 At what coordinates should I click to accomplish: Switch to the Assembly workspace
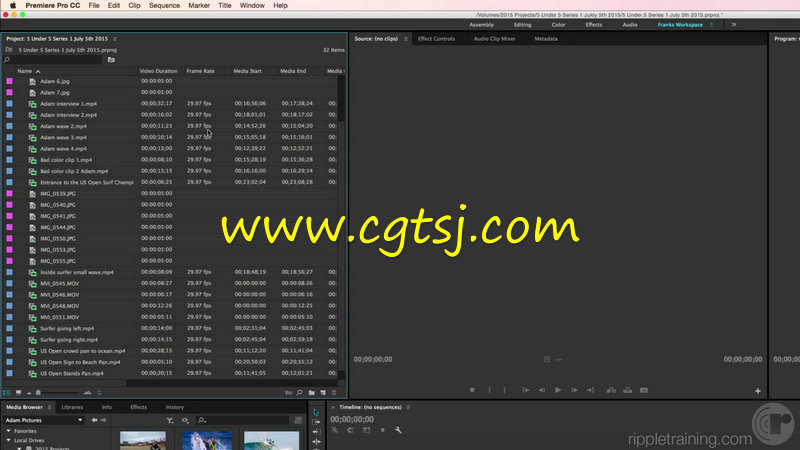pos(481,24)
